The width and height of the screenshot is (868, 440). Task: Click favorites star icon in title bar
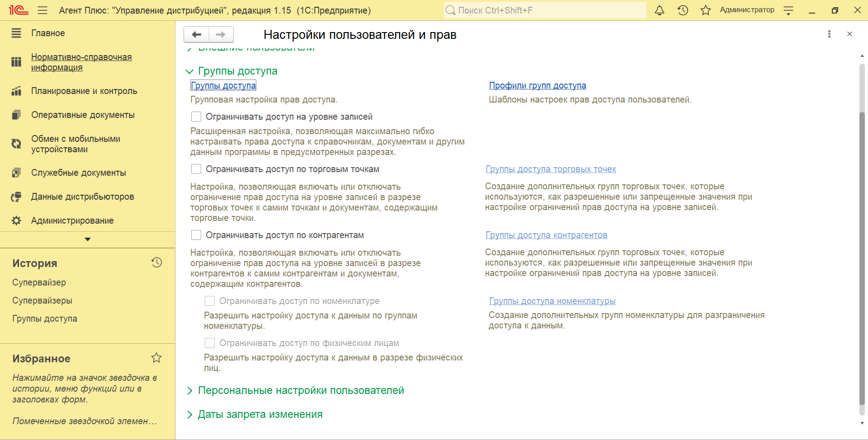pyautogui.click(x=705, y=10)
